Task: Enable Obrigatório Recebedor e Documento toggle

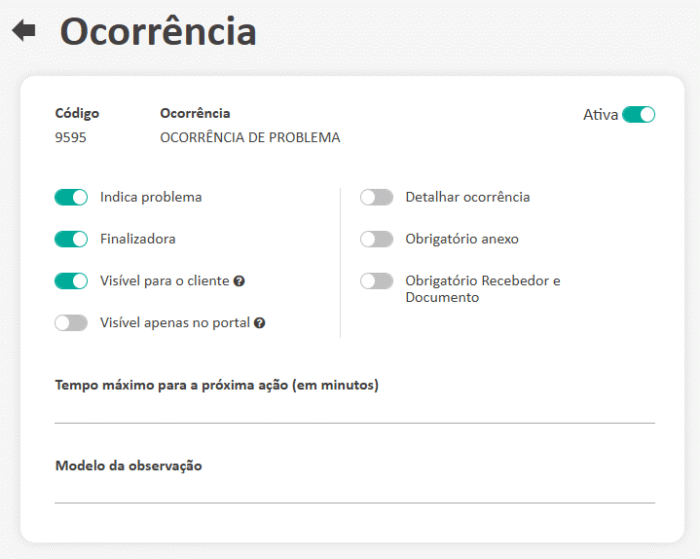Action: (x=376, y=281)
